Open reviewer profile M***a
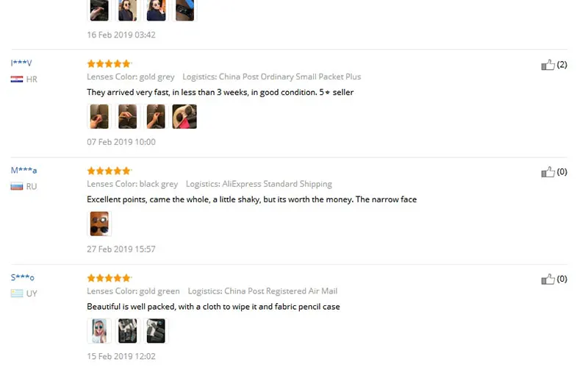The height and width of the screenshot is (370, 588). pyautogui.click(x=24, y=171)
